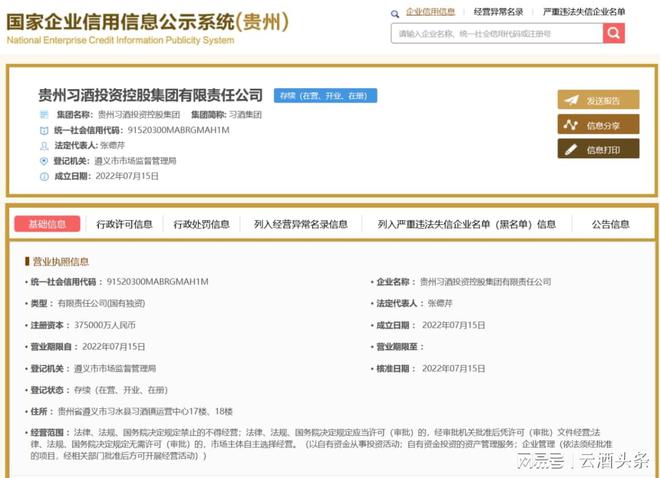Click the 企业名称 value in license info
Viewport: 660px width, 478px height.
click(485, 281)
